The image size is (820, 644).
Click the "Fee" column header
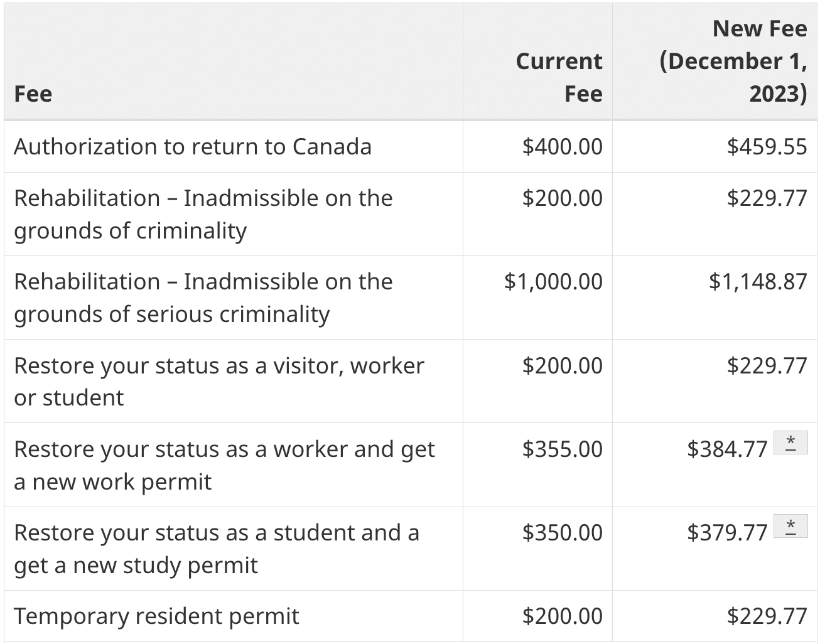[x=33, y=94]
